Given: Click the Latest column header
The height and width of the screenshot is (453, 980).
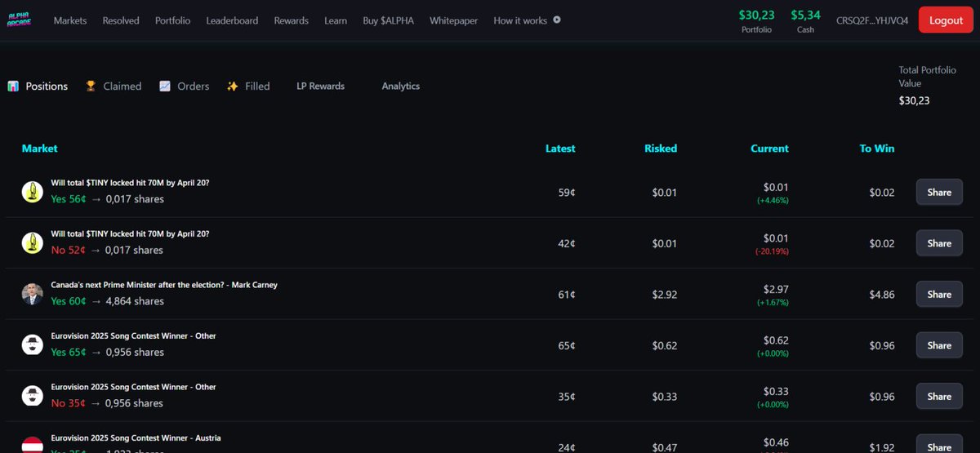Looking at the screenshot, I should pos(560,149).
